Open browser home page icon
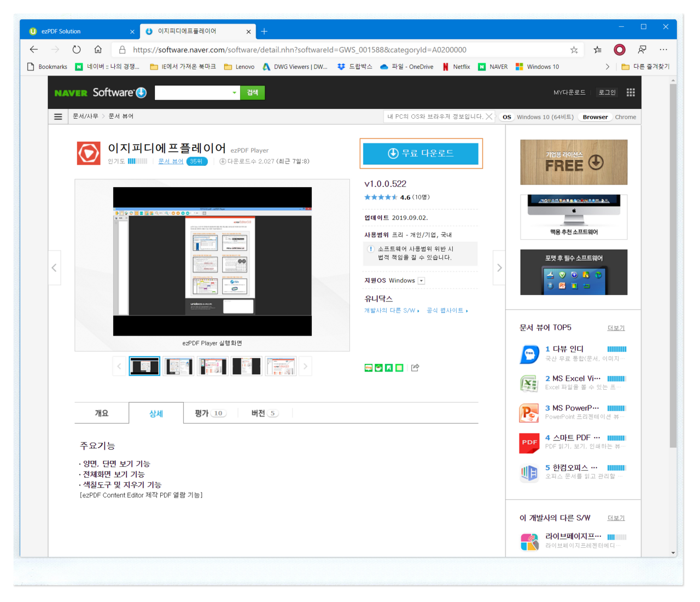The height and width of the screenshot is (602, 700). (98, 50)
